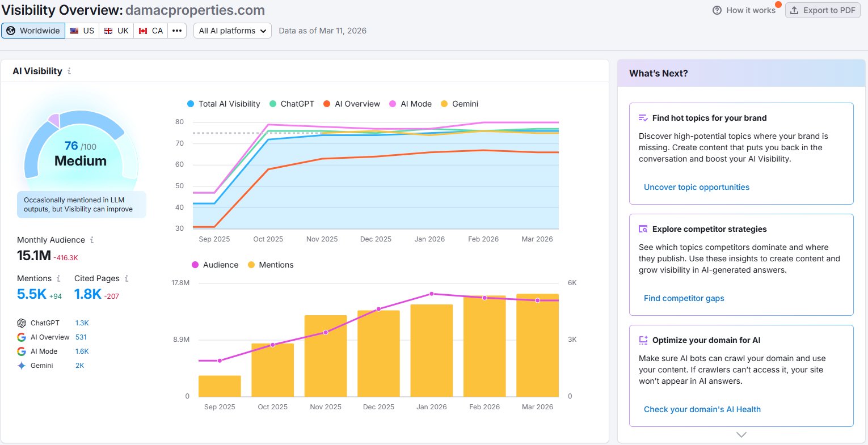Click the Dec 2025 mentions bar
Image resolution: width=868 pixels, height=445 pixels.
coord(378,354)
